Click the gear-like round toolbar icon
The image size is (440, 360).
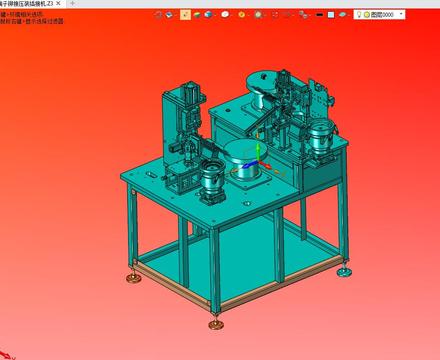click(x=258, y=15)
